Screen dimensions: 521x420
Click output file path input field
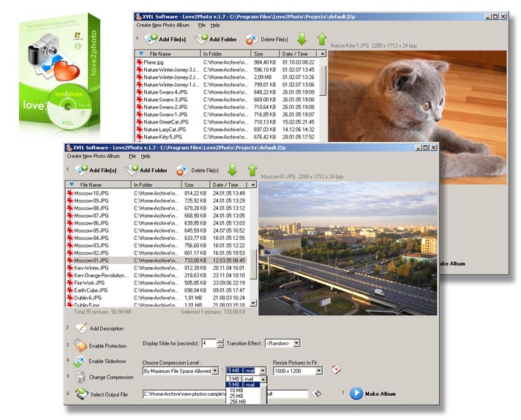coord(225,394)
